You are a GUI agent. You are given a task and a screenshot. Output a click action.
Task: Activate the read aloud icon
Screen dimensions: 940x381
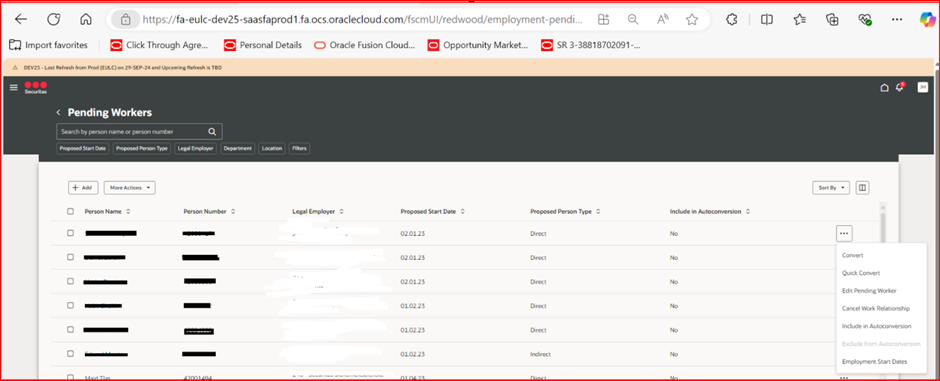[662, 20]
